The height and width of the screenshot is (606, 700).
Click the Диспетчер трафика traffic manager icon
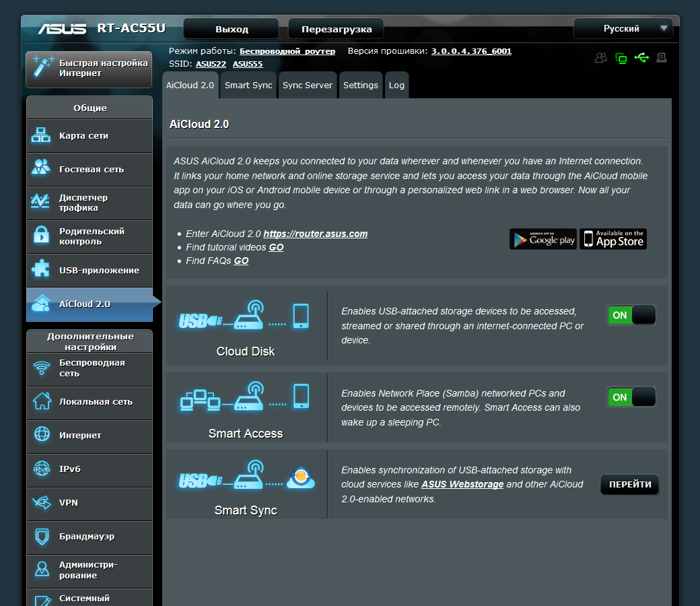40,201
